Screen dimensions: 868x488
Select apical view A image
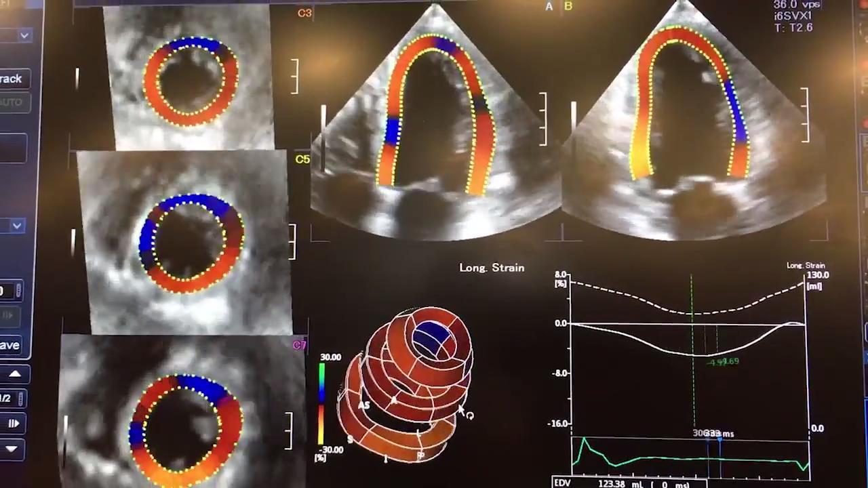pyautogui.click(x=434, y=122)
